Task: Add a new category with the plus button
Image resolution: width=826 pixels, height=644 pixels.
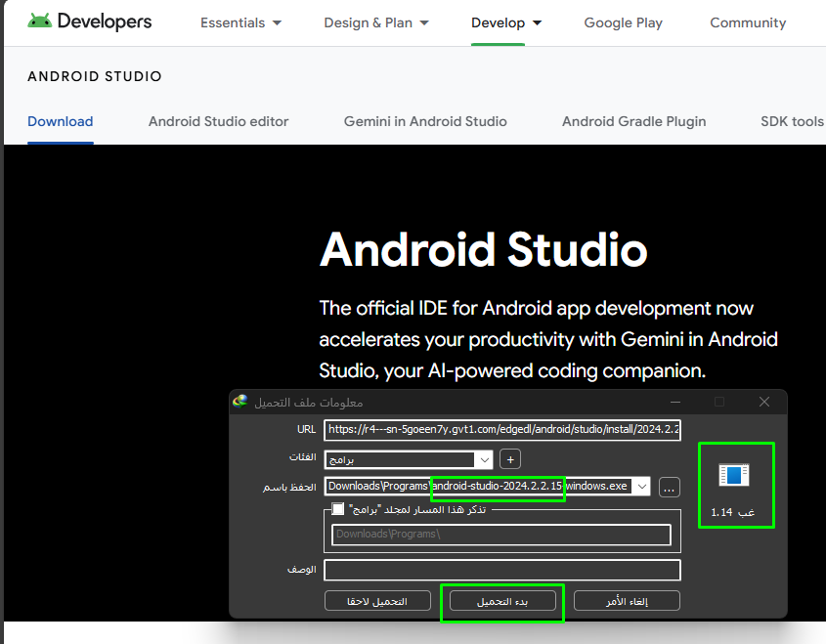Action: click(509, 459)
